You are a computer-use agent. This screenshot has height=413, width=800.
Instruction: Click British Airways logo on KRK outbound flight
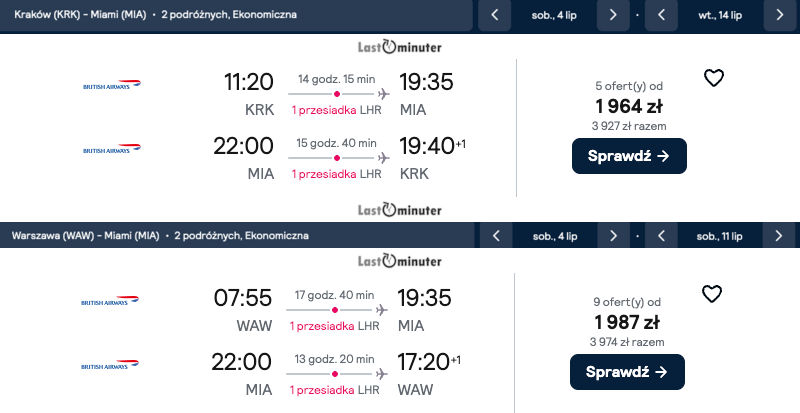point(112,87)
